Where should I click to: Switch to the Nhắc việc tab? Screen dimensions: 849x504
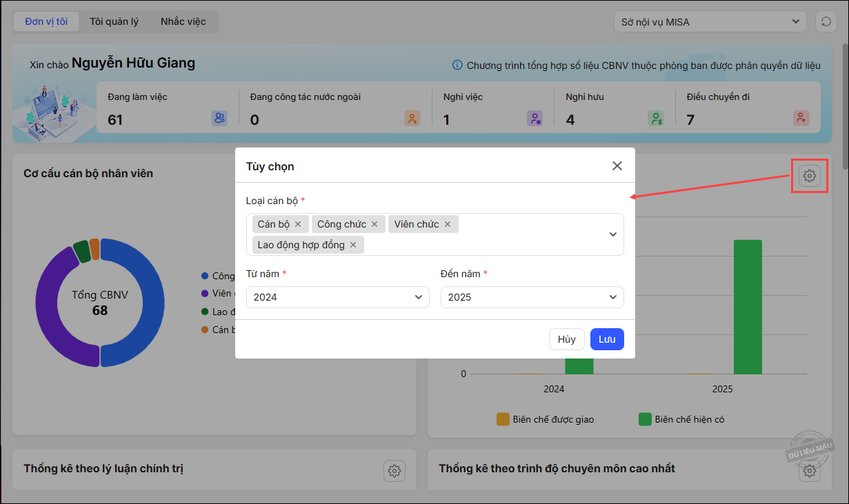183,21
